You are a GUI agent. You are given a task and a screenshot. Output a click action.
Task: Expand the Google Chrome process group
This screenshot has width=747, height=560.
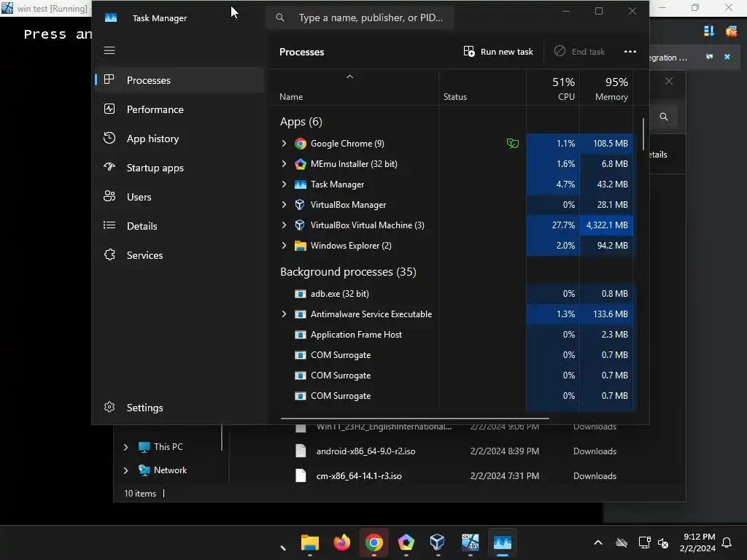[x=284, y=144]
